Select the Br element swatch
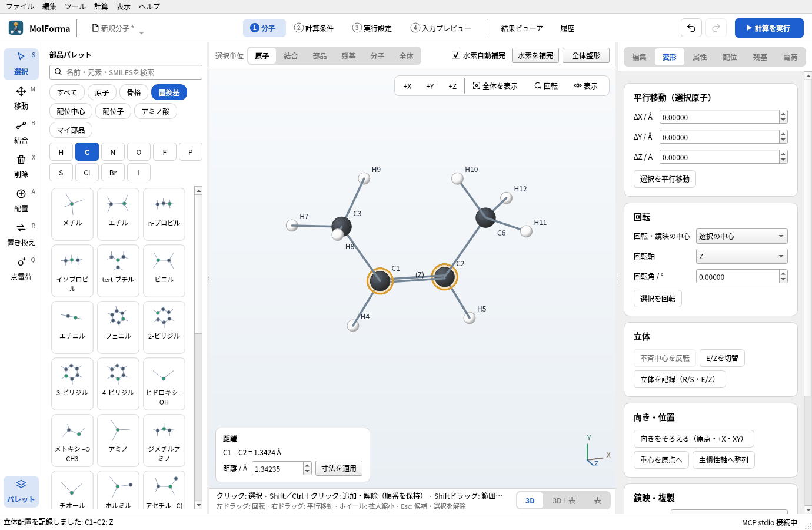The width and height of the screenshot is (812, 530). (113, 173)
